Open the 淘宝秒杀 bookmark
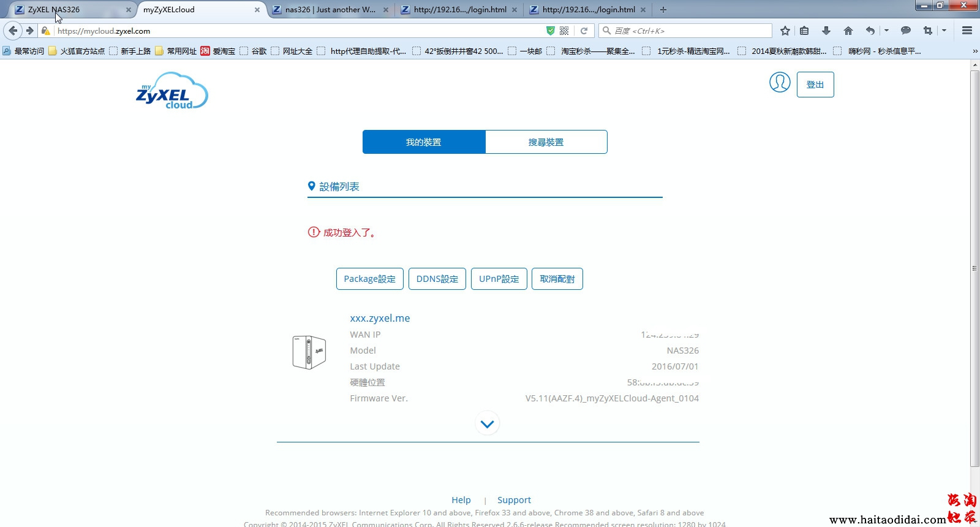Viewport: 980px width, 527px height. click(590, 51)
